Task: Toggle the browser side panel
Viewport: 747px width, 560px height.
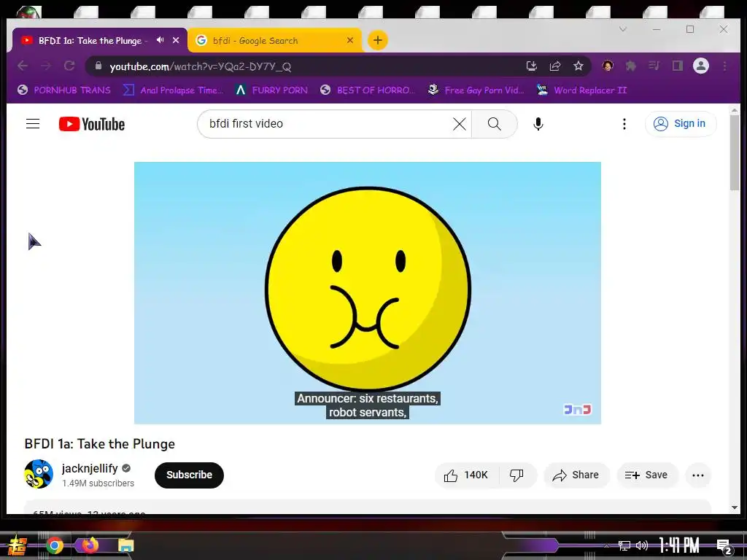Action: [678, 66]
